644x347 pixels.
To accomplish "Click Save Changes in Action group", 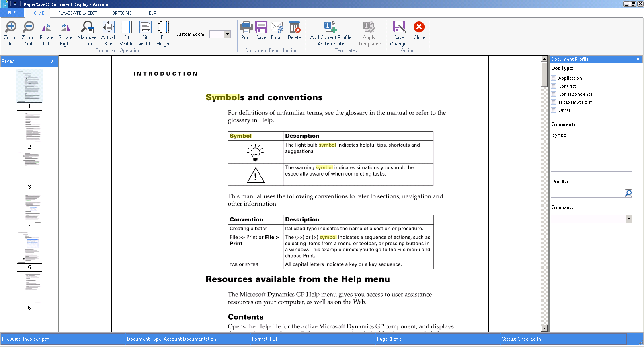I will [399, 33].
